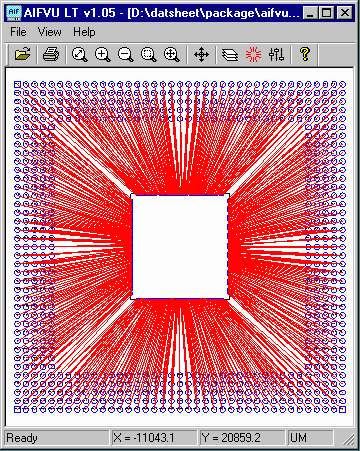Click the open file folder icon
Viewport: 360px width, 451px height.
tap(22, 54)
